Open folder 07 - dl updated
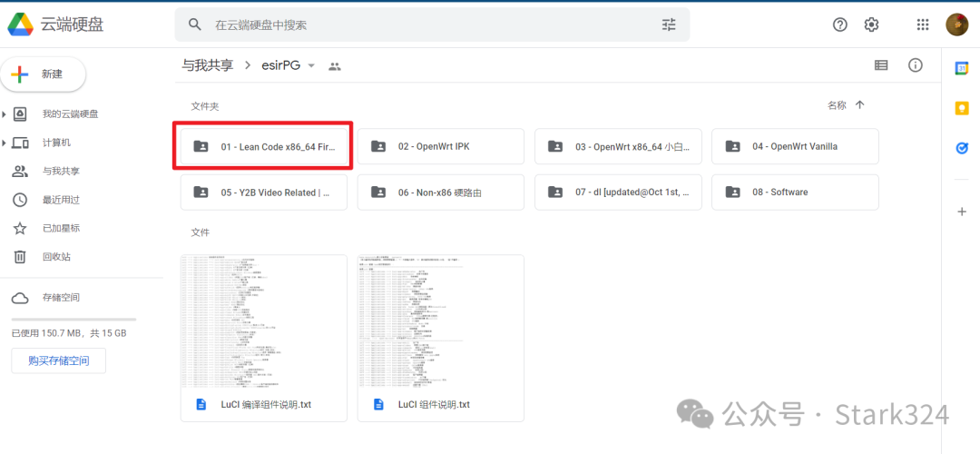The height and width of the screenshot is (454, 980). coord(618,192)
